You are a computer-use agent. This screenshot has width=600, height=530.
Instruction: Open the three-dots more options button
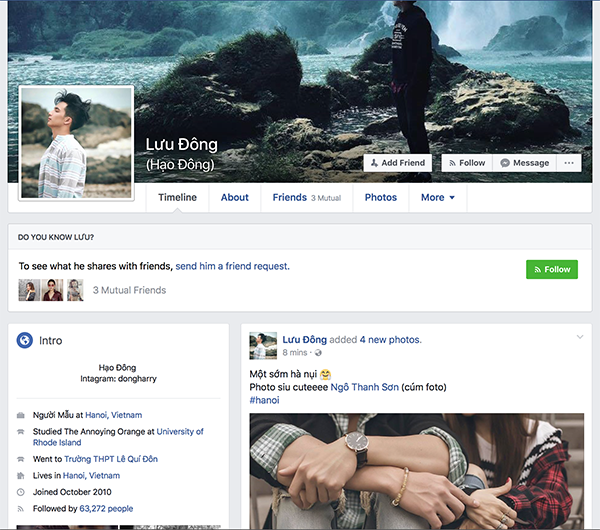[570, 163]
